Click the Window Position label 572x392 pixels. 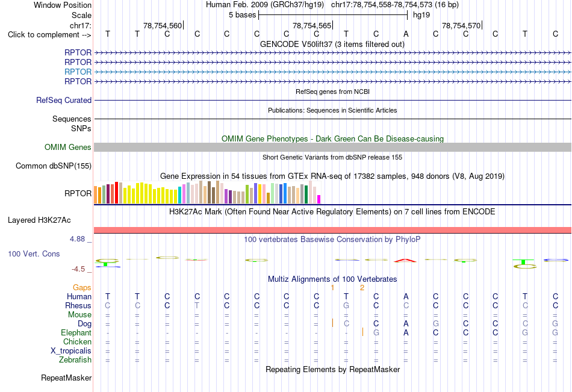click(63, 5)
